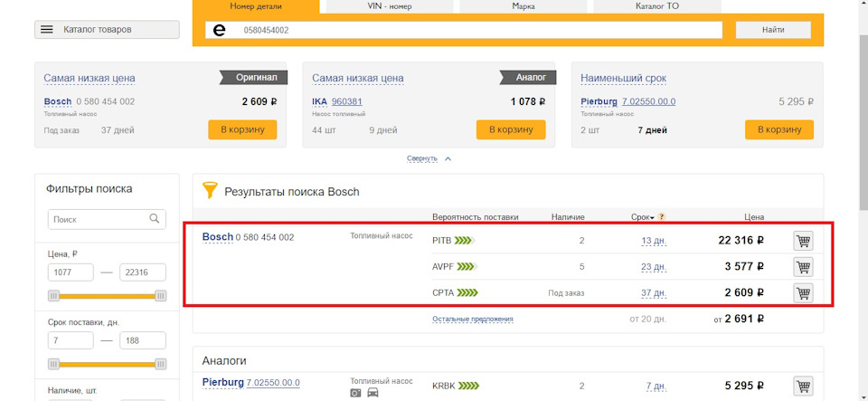Click price 22 316 ₽ for PITB
The image size is (868, 401).
coord(741,241)
